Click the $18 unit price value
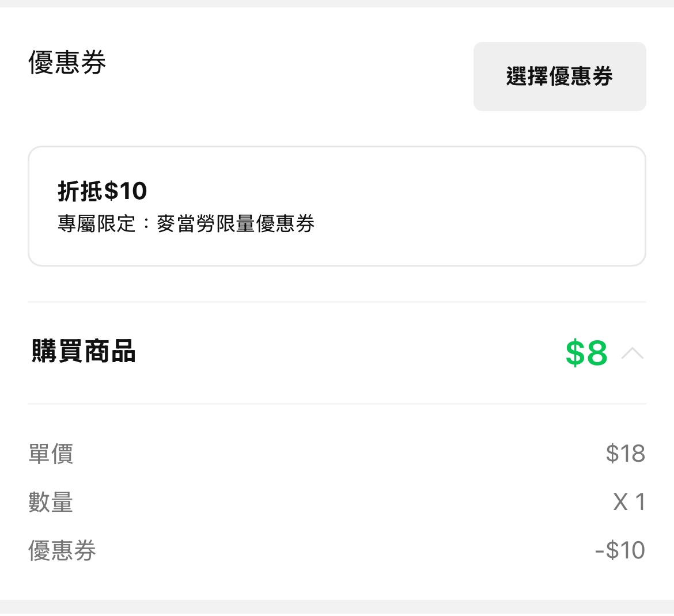The width and height of the screenshot is (674, 616). coord(625,454)
